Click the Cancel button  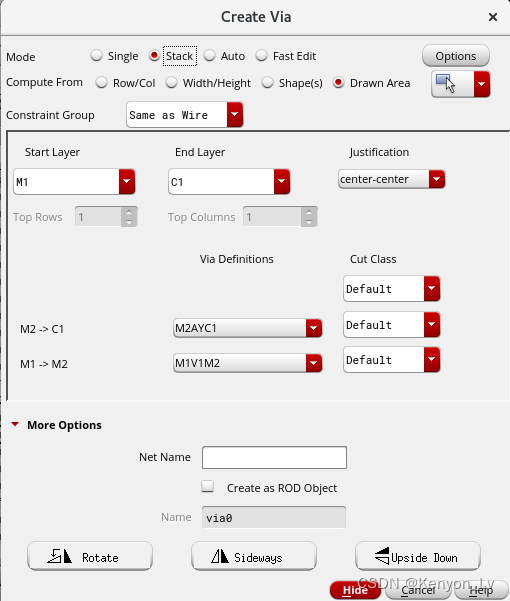[418, 590]
